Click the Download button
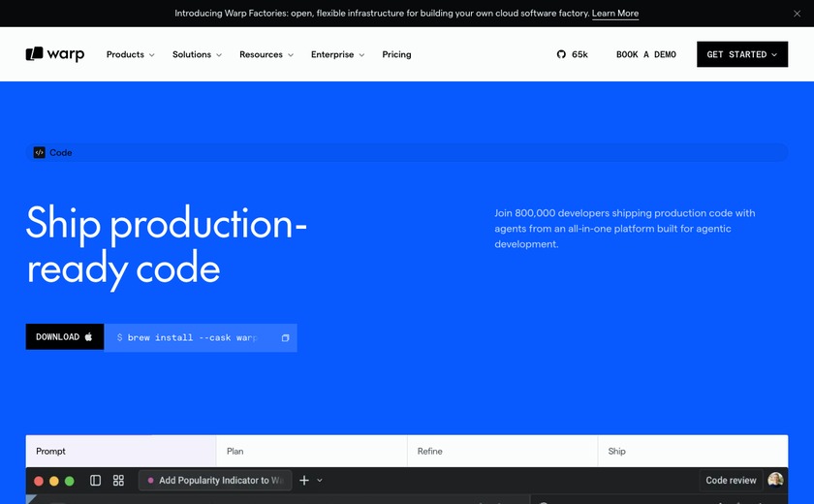 (x=65, y=337)
